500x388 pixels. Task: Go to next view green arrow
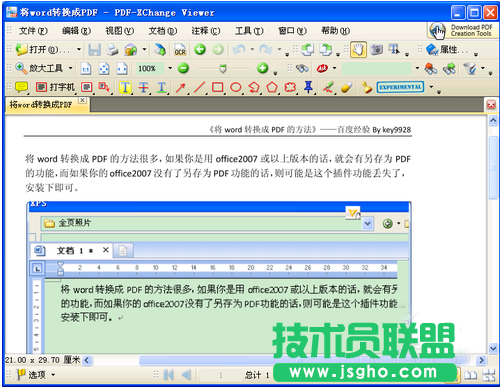pyautogui.click(x=218, y=50)
